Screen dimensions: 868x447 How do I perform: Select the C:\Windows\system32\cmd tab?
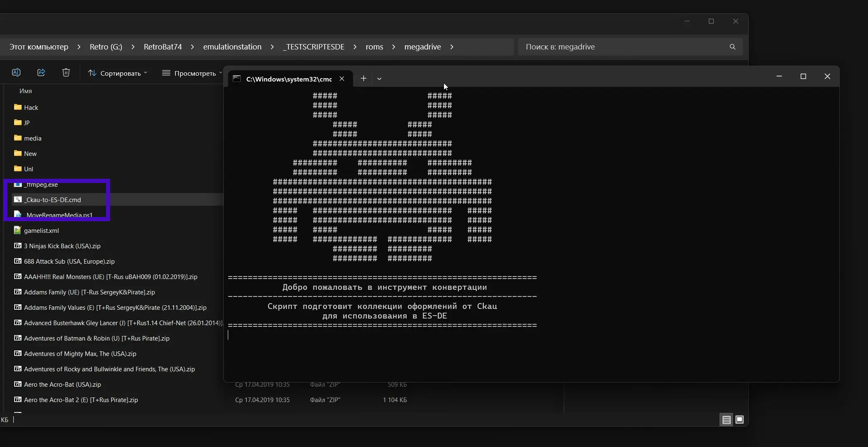[289, 79]
